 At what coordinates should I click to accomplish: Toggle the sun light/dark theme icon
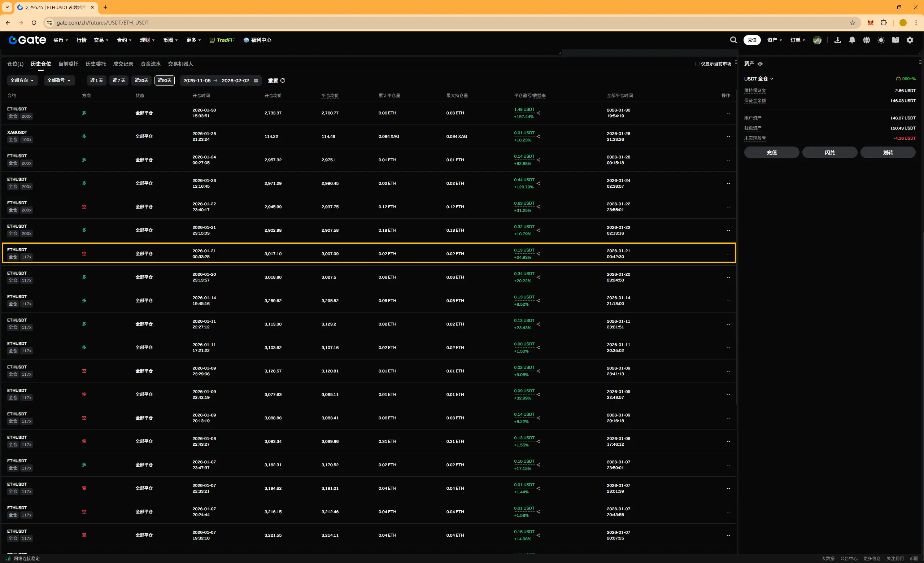(x=881, y=40)
